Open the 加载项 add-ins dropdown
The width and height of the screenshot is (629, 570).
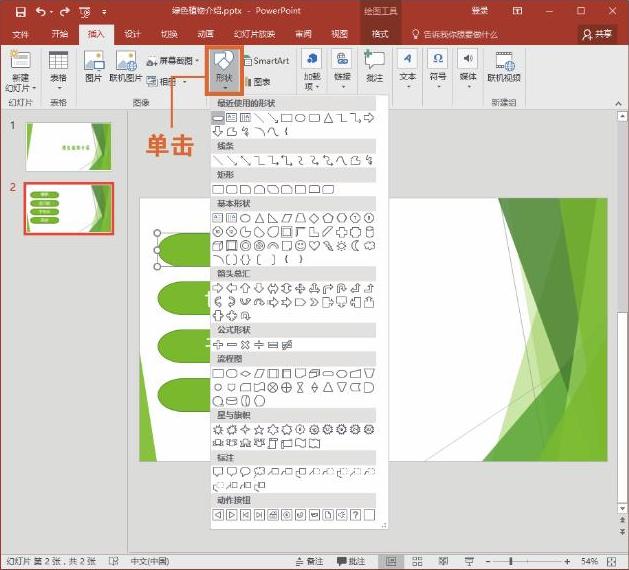tap(312, 71)
